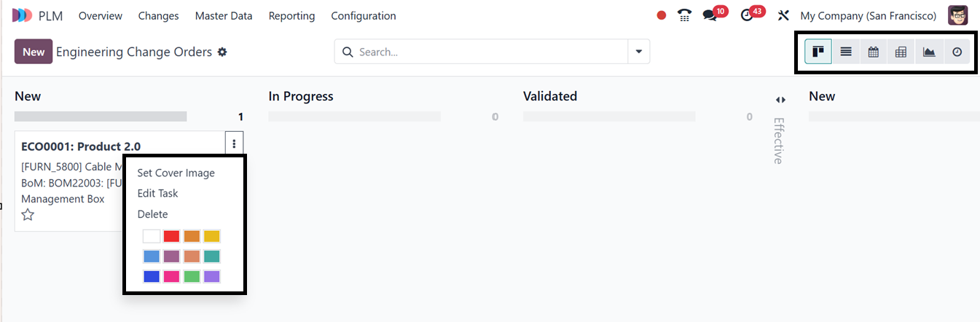This screenshot has height=322, width=980.
Task: Open the conversations chat icon
Action: pyautogui.click(x=709, y=15)
